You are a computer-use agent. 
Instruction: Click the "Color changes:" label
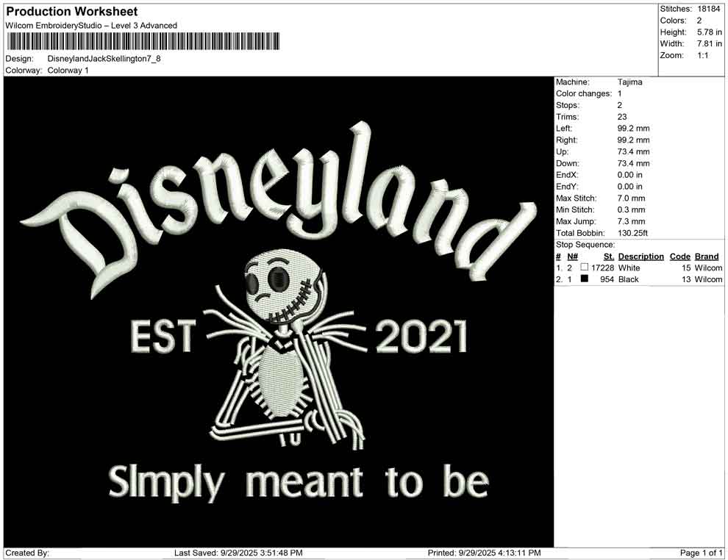[x=584, y=94]
